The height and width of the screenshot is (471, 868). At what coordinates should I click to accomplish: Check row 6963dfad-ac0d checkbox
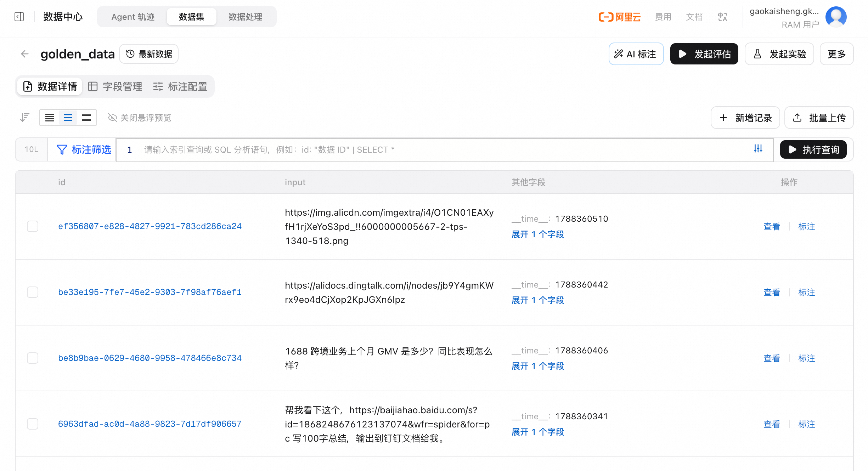pos(33,424)
